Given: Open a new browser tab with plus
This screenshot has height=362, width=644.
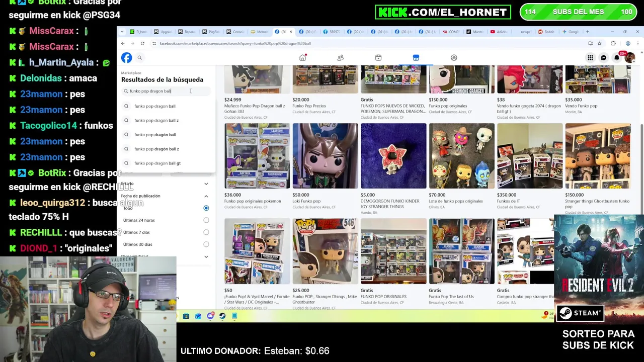Looking at the screenshot, I should [x=587, y=32].
